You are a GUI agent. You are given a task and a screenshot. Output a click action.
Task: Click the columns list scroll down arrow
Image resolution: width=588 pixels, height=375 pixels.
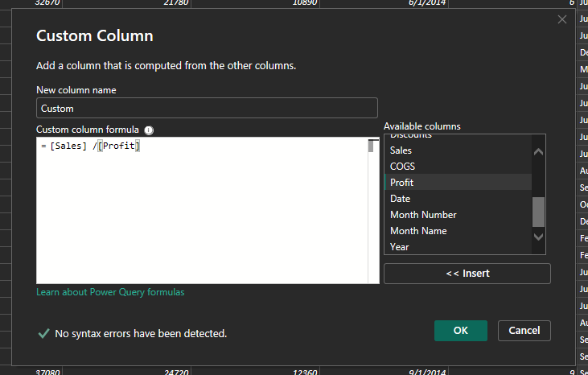click(538, 237)
